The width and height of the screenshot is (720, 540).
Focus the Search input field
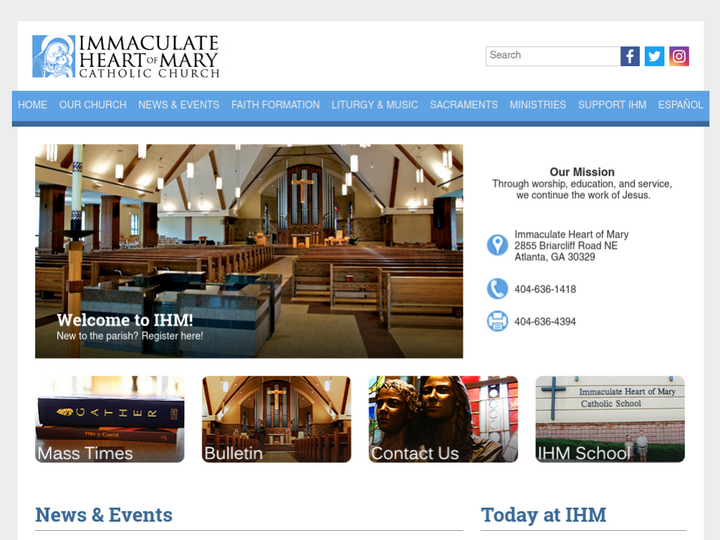(553, 56)
